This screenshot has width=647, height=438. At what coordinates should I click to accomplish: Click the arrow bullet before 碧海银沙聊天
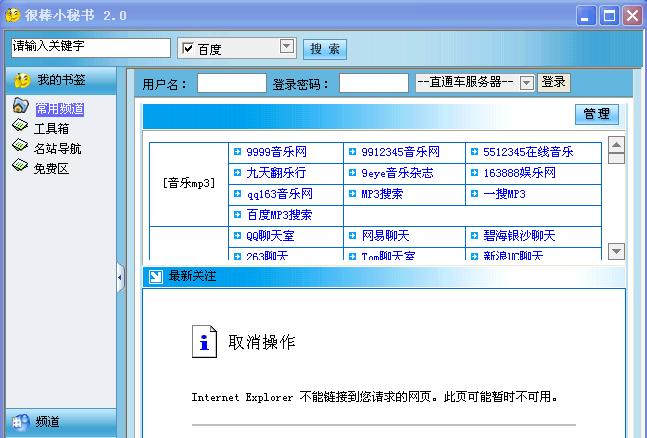[474, 236]
